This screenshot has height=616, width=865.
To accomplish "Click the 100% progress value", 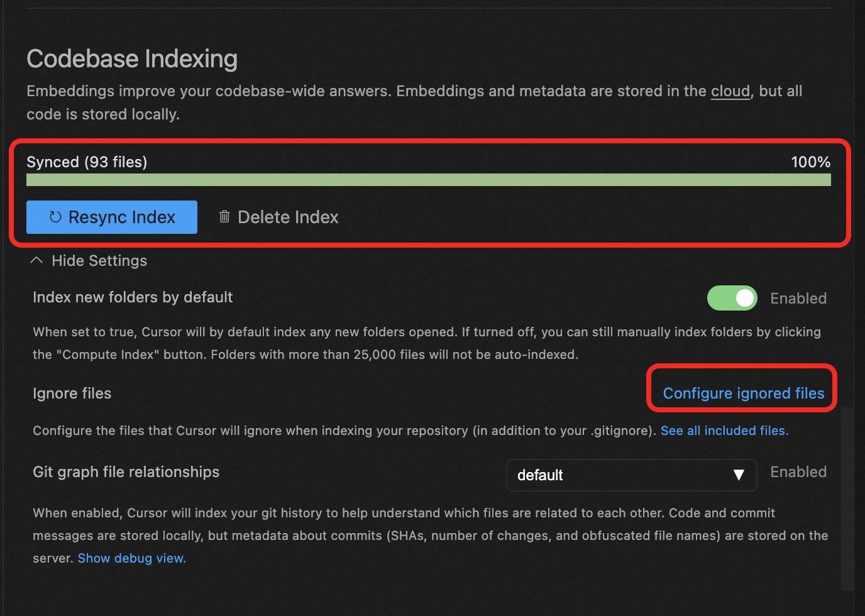I will (811, 162).
